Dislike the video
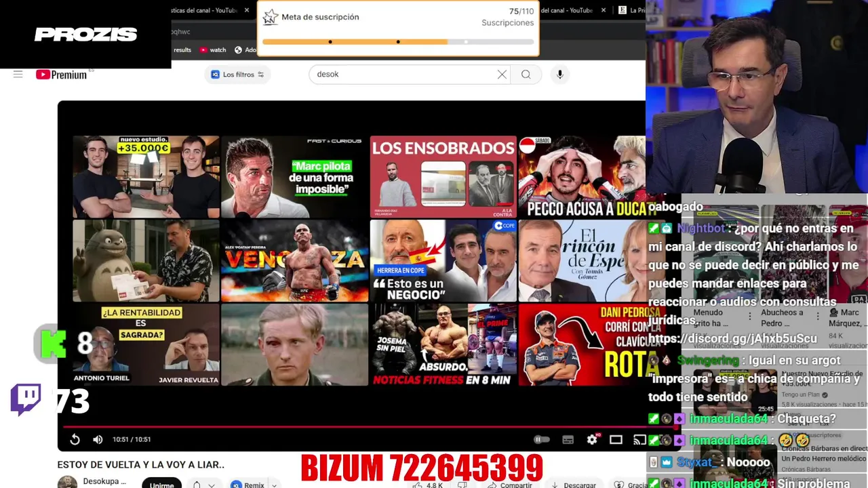This screenshot has width=868, height=488. (462, 485)
